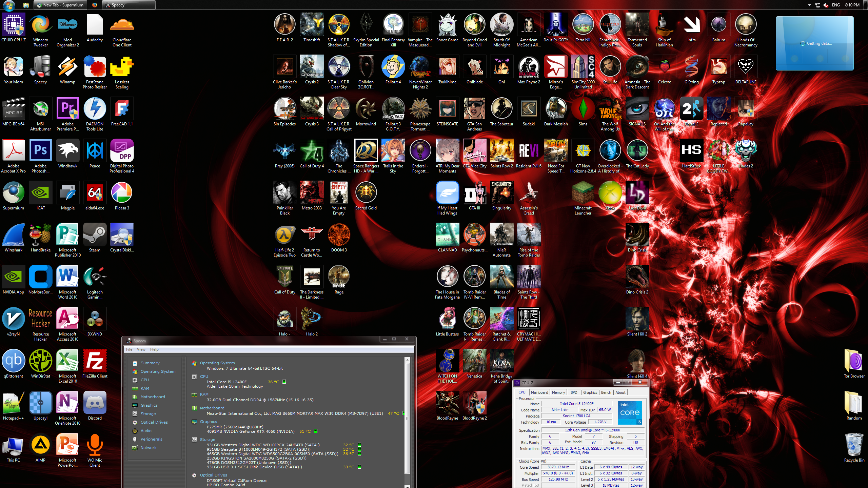Select Motherboard in the Speccy sidebar

click(153, 397)
